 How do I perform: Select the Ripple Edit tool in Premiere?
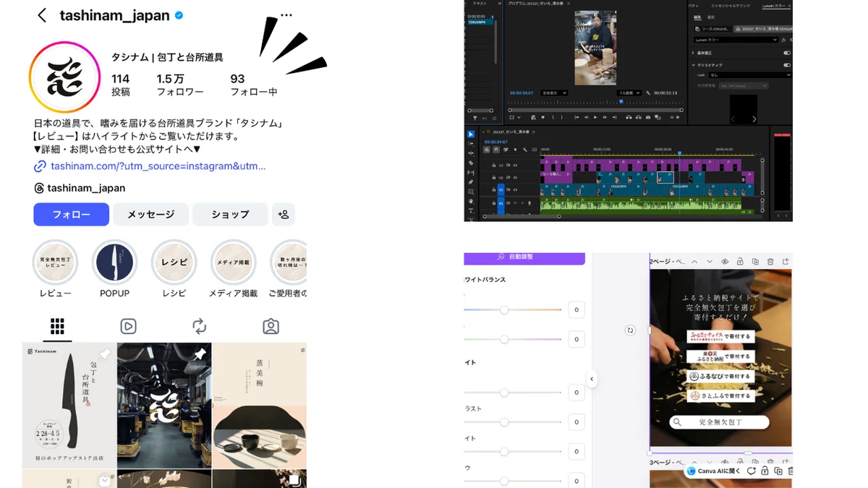[471, 153]
